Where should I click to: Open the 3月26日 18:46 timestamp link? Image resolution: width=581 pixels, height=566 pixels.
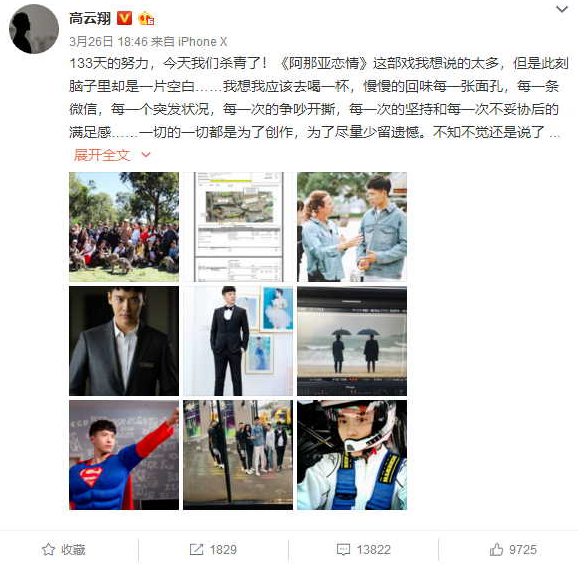click(108, 41)
